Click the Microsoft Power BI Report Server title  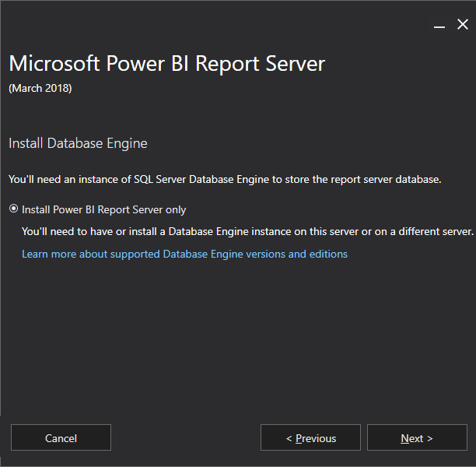167,64
